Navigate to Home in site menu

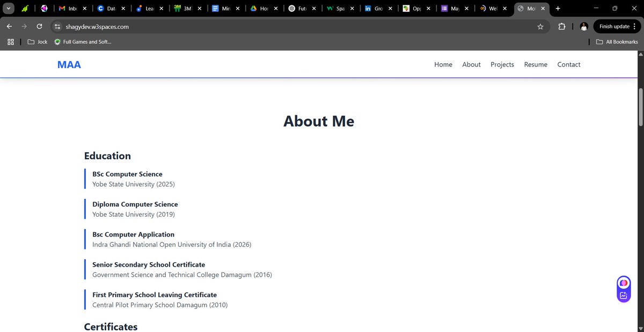(x=443, y=64)
